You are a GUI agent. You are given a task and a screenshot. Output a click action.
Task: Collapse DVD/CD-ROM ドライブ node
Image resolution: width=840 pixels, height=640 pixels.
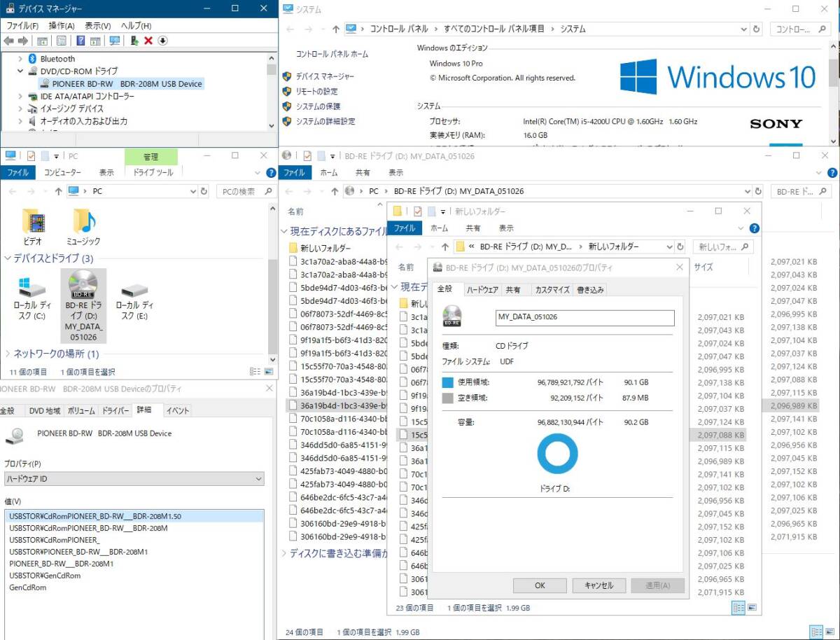pyautogui.click(x=20, y=71)
